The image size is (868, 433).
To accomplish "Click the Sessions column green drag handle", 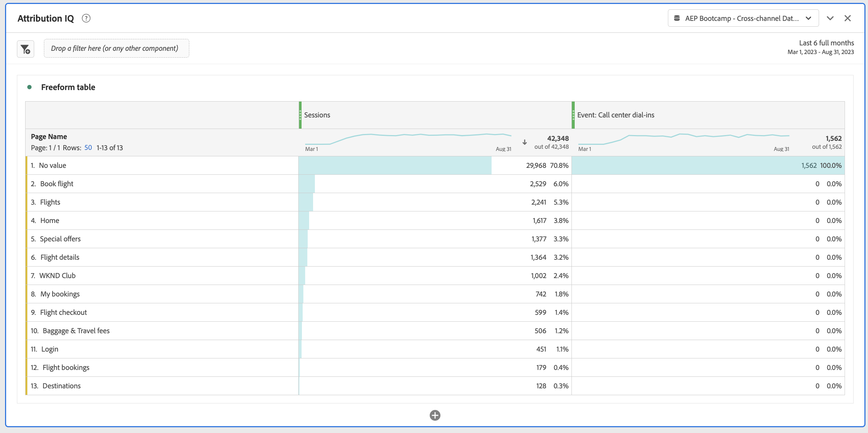I will (300, 115).
